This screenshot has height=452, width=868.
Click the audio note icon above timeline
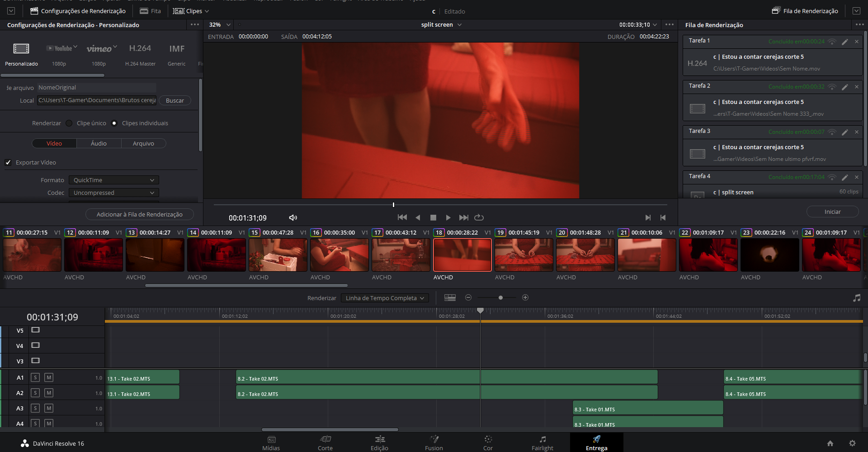pyautogui.click(x=857, y=298)
